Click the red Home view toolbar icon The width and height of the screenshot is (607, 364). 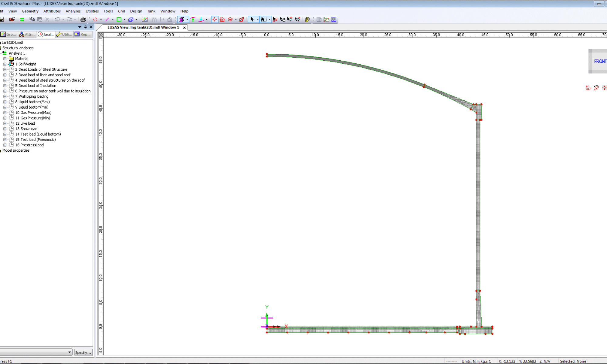point(222,19)
